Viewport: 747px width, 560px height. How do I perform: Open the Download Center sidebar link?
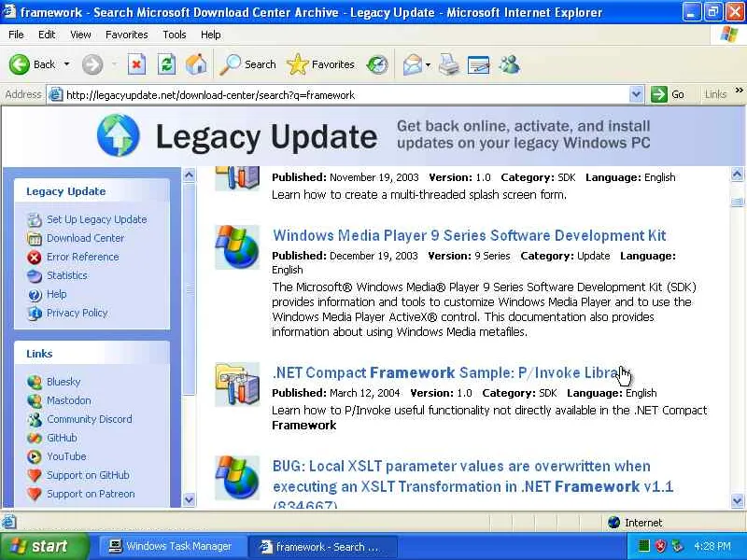85,238
